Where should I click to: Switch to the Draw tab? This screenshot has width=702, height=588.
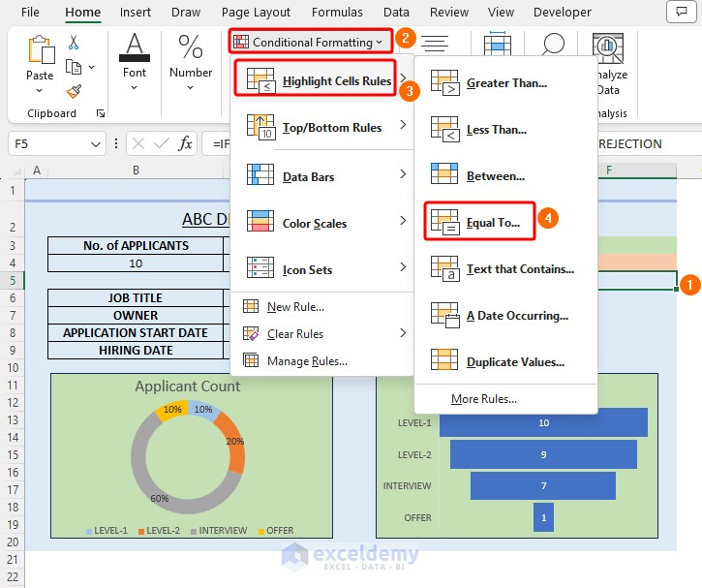point(186,12)
